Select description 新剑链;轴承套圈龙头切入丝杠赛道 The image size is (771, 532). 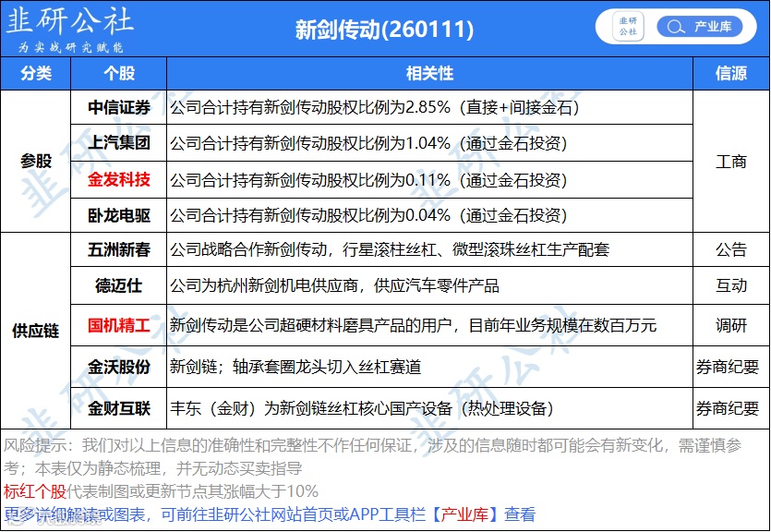pyautogui.click(x=295, y=367)
